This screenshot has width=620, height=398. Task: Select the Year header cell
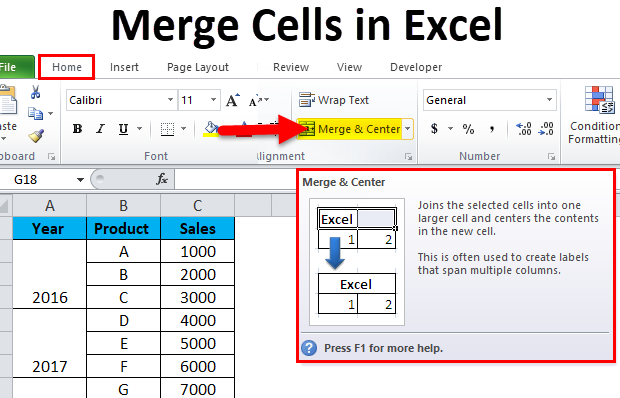tap(49, 228)
